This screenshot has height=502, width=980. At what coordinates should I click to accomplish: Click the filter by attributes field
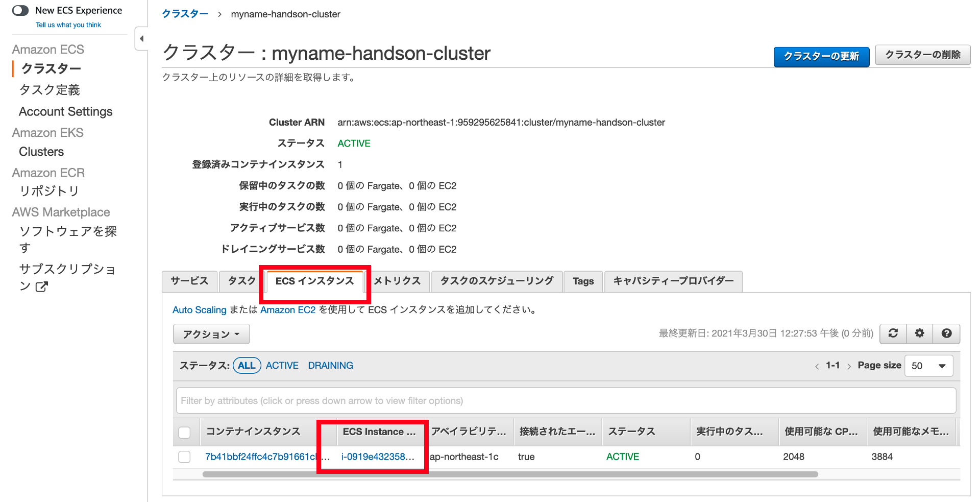tap(566, 401)
